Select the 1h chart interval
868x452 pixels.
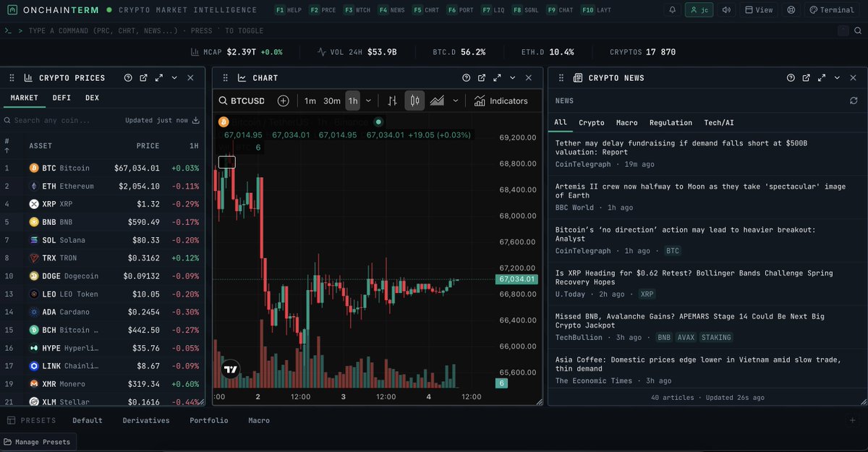pyautogui.click(x=353, y=101)
